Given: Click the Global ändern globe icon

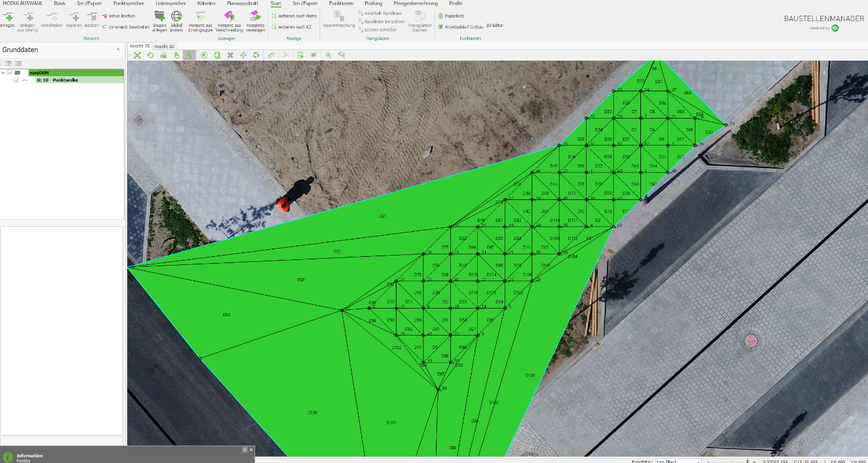Looking at the screenshot, I should (176, 16).
